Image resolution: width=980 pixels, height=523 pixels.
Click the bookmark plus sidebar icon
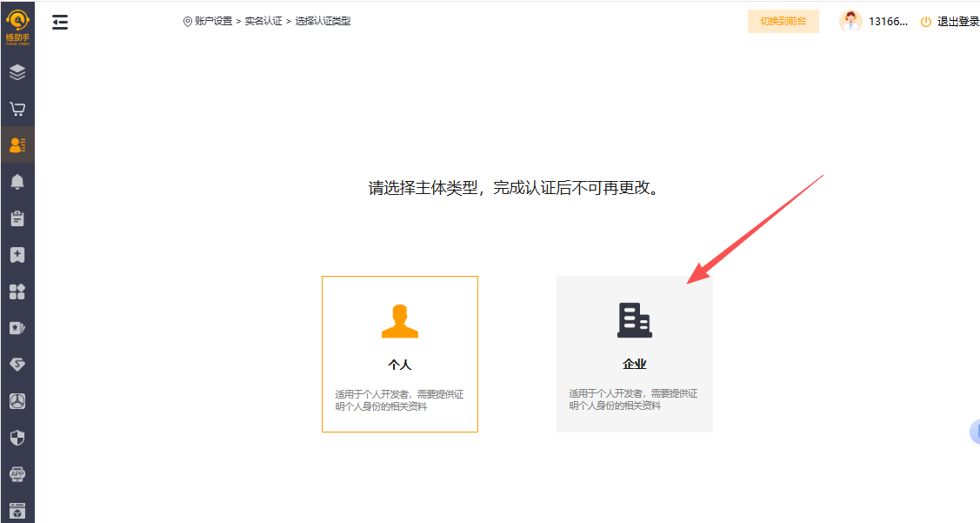pos(17,255)
